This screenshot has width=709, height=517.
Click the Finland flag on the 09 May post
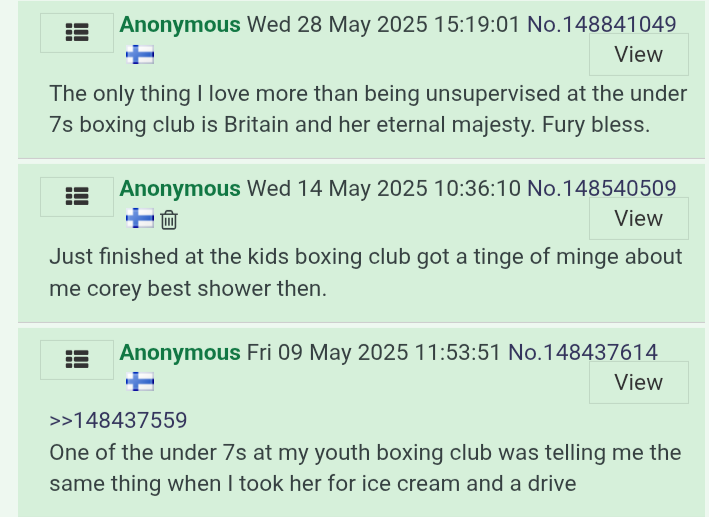click(140, 382)
